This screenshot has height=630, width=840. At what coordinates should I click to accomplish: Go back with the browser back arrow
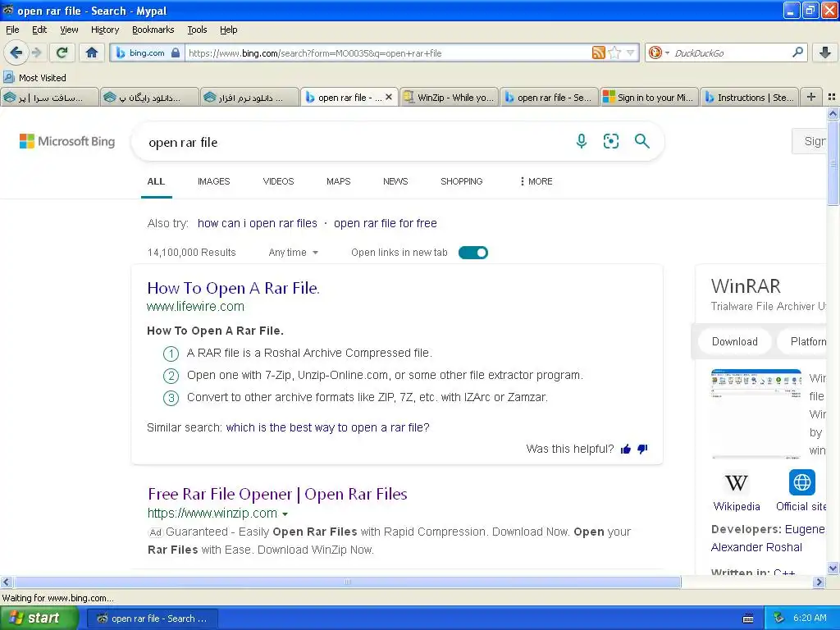(x=16, y=52)
